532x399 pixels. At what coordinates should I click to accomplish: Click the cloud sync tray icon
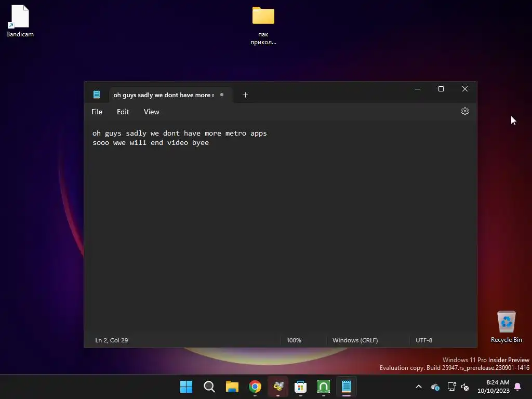[435, 387]
